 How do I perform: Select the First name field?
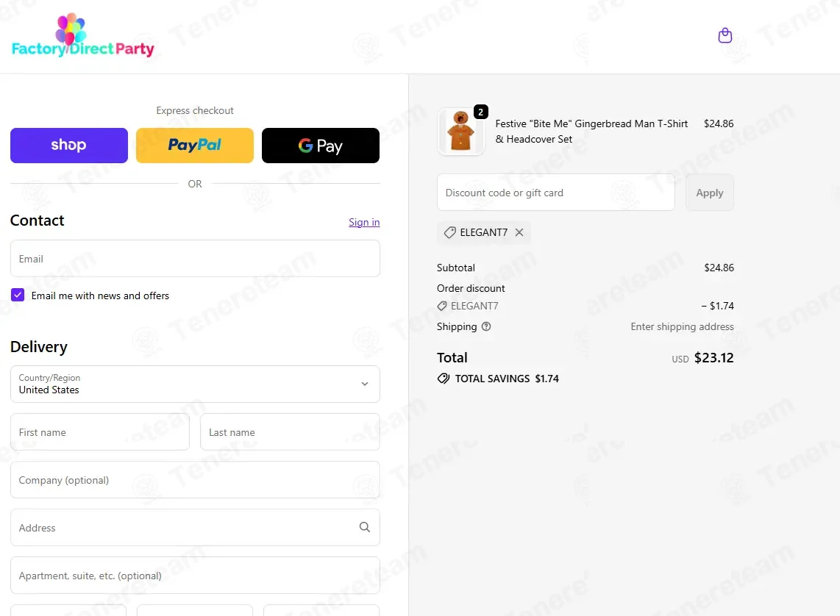(x=100, y=432)
